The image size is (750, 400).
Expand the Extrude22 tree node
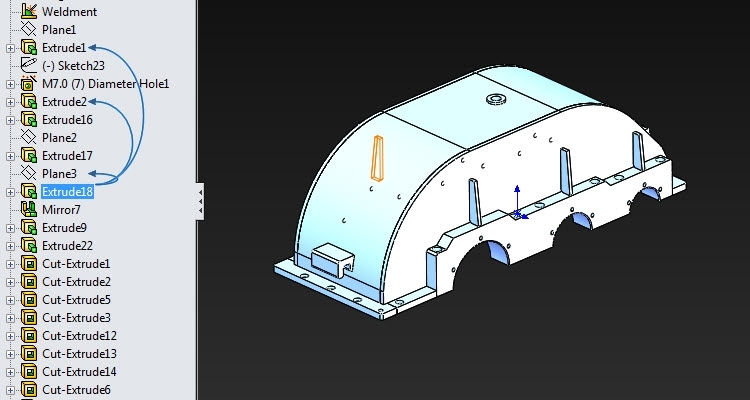pos(10,246)
